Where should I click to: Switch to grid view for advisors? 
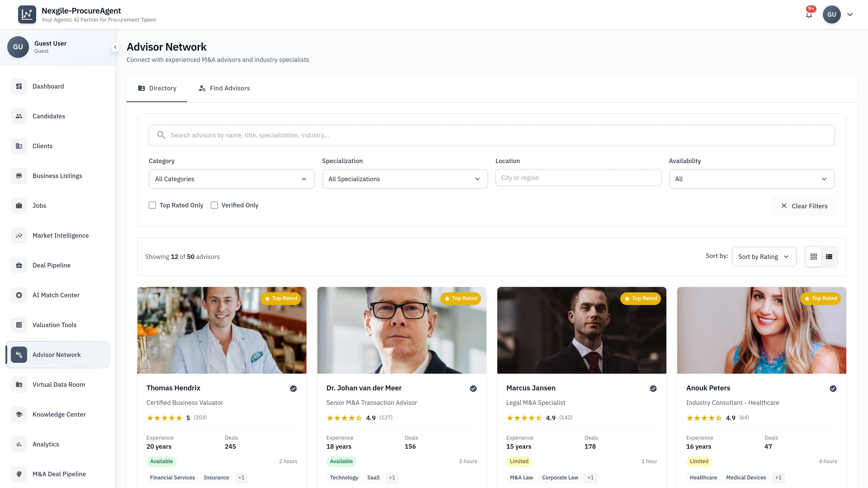[814, 256]
